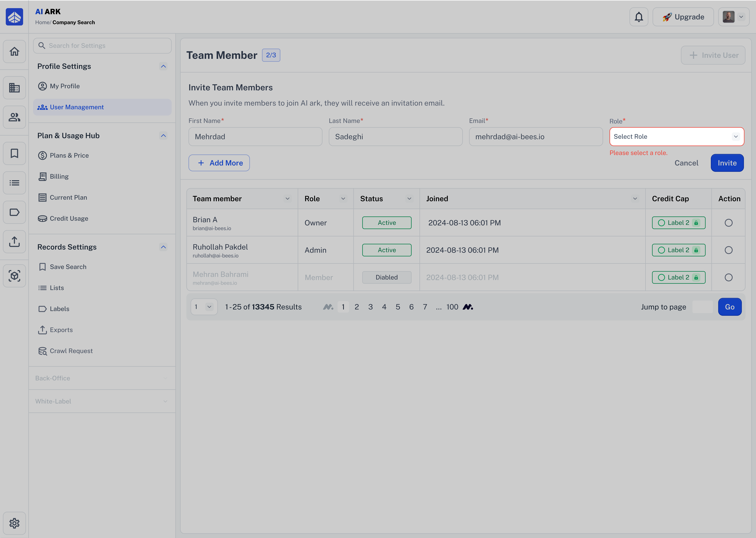Click Add More to add invitee row
Image resolution: width=756 pixels, height=538 pixels.
click(x=219, y=163)
